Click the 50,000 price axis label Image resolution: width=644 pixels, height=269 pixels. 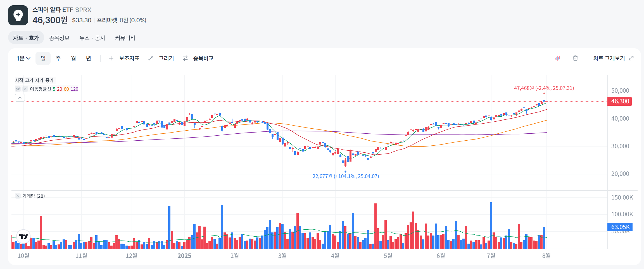tap(620, 91)
